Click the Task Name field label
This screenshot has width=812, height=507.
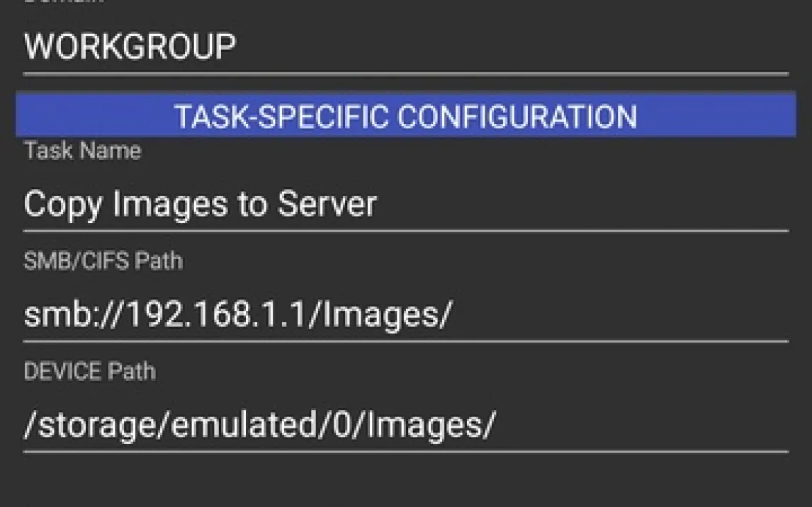click(82, 151)
